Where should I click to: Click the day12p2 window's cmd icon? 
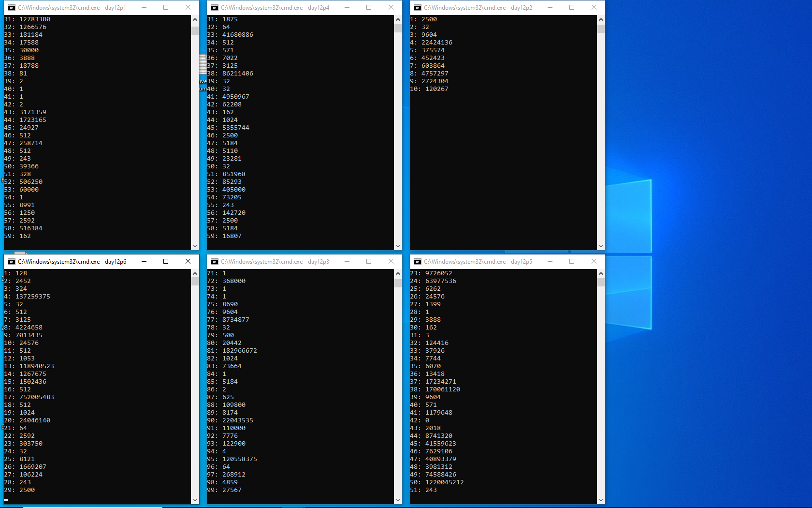pos(418,8)
